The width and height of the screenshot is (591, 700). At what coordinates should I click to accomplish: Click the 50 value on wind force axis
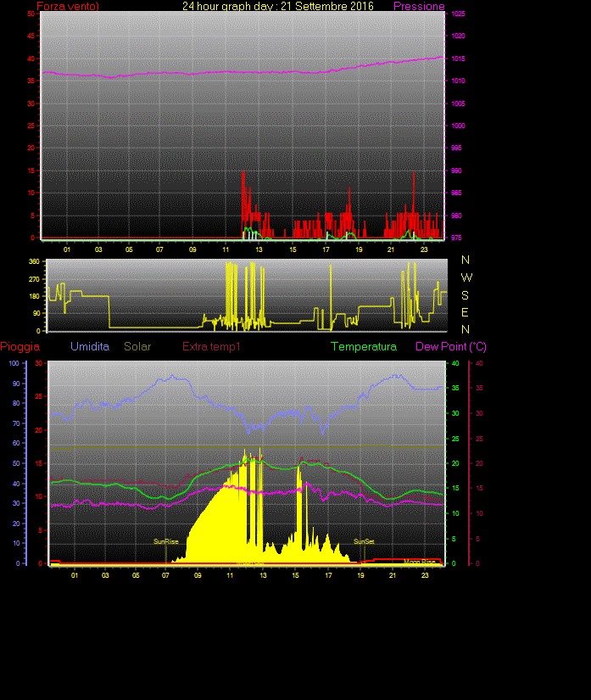(31, 14)
